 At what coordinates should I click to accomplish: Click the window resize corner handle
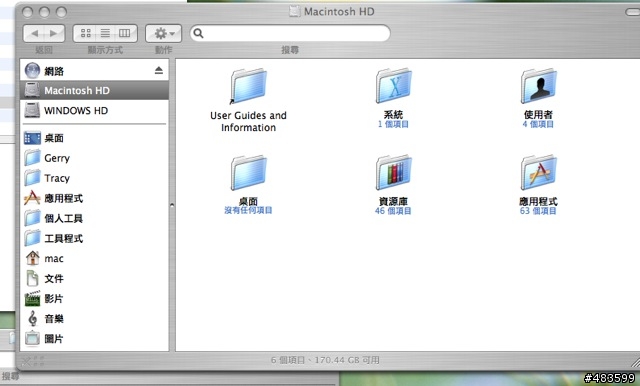pos(635,362)
